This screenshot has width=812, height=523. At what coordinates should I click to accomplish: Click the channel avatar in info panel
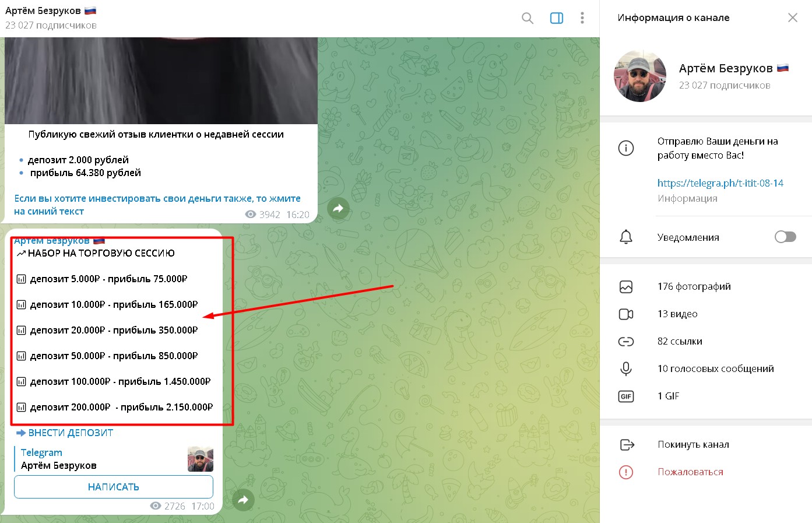coord(640,76)
